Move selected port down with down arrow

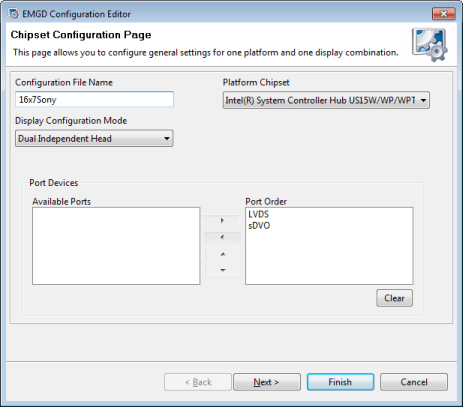click(223, 270)
